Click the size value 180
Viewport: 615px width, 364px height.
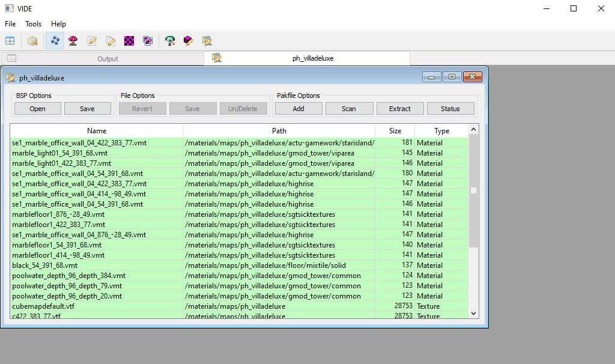[x=407, y=173]
